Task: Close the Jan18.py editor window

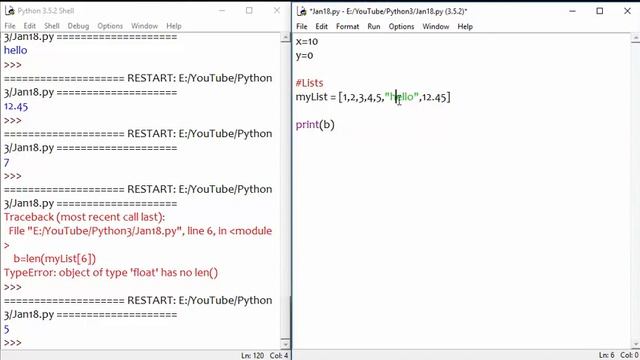Action: [627, 11]
